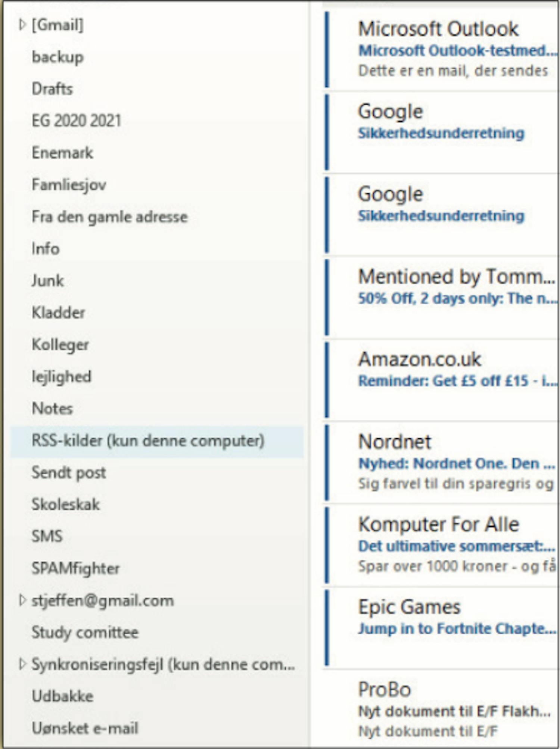This screenshot has height=749, width=560.
Task: Open the Notes folder
Action: (52, 408)
